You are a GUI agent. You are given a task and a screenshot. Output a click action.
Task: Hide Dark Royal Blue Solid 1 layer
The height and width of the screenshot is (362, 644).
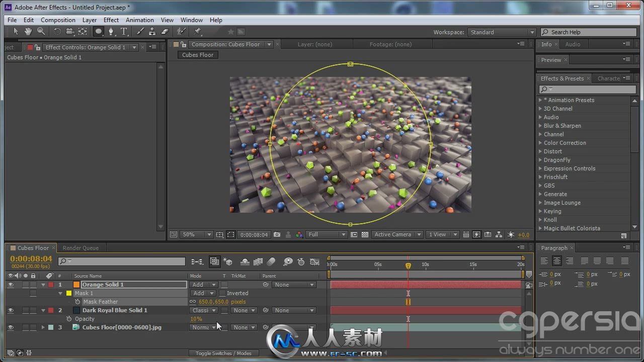(x=11, y=310)
